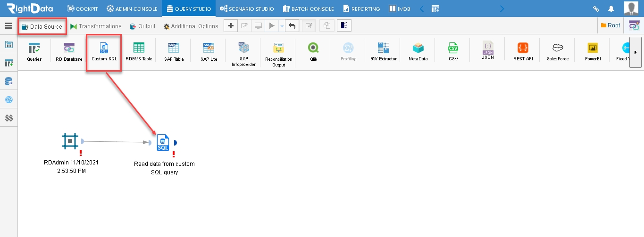The height and width of the screenshot is (237, 644).
Task: Open notifications bell
Action: pos(611,8)
